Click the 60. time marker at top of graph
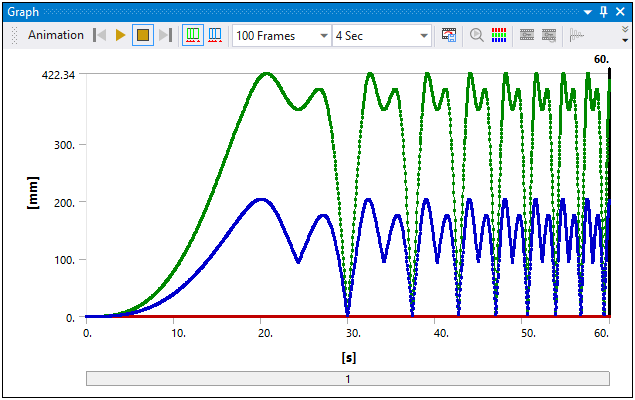The image size is (635, 400). pyautogui.click(x=601, y=60)
